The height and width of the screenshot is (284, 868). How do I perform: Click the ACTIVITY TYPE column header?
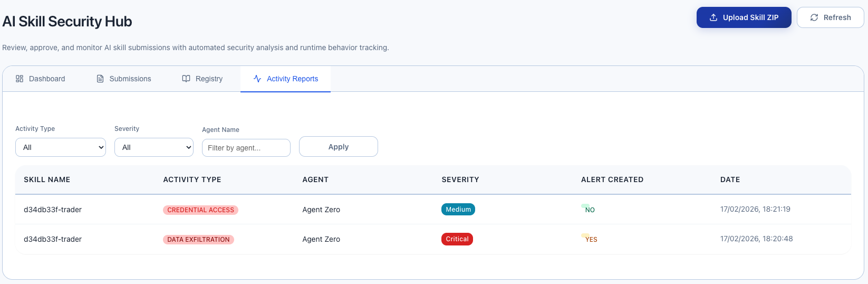click(192, 179)
